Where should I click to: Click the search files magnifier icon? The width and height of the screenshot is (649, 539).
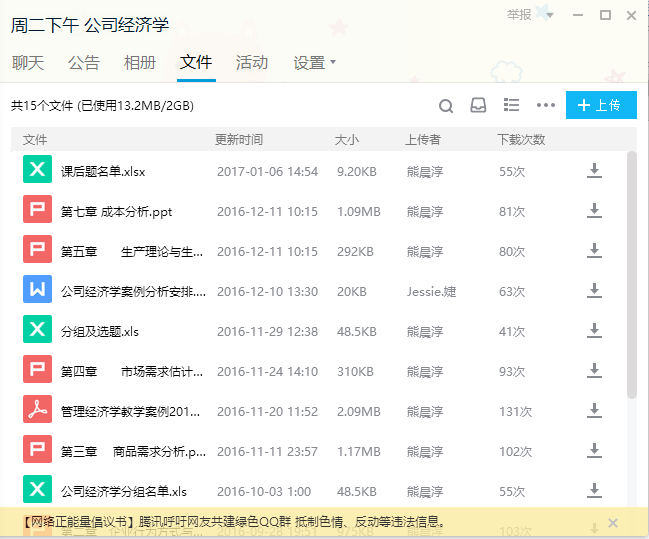[x=447, y=105]
